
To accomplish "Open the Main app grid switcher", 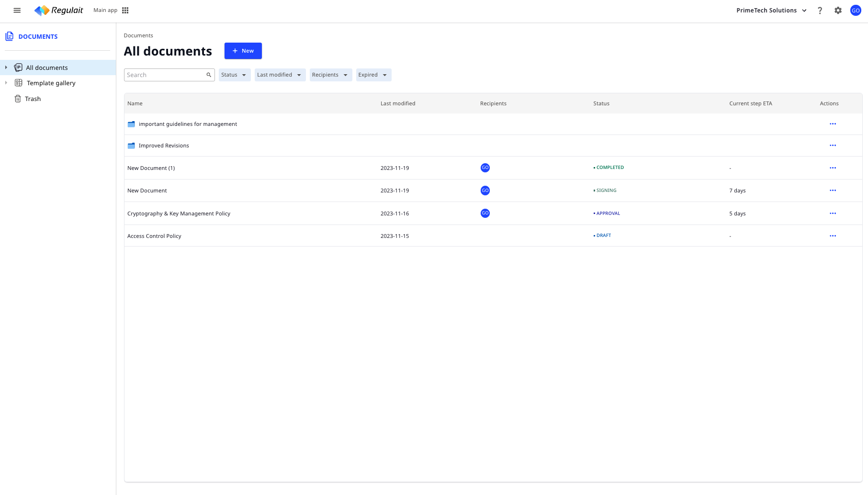I will pyautogui.click(x=125, y=11).
